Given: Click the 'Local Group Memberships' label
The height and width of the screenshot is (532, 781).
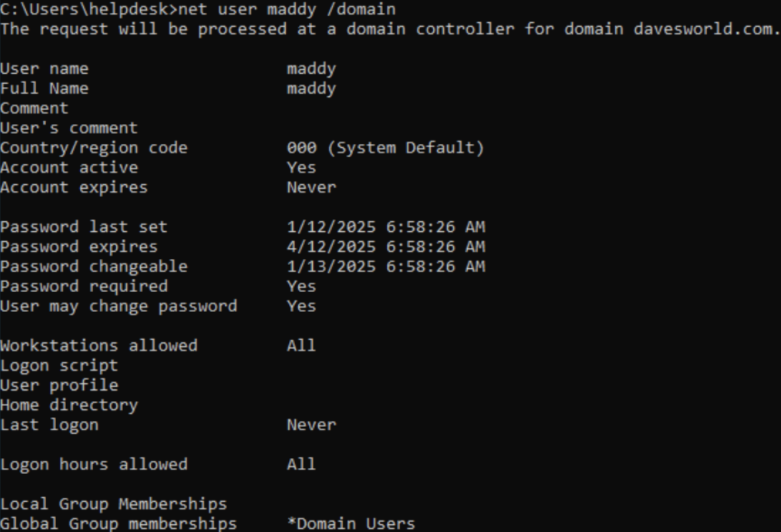Looking at the screenshot, I should (x=114, y=504).
